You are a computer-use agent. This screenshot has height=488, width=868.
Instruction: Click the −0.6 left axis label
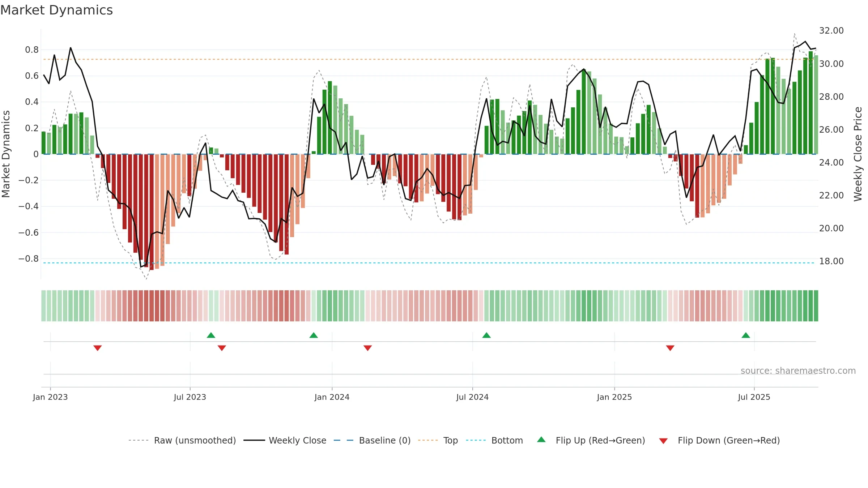point(29,233)
